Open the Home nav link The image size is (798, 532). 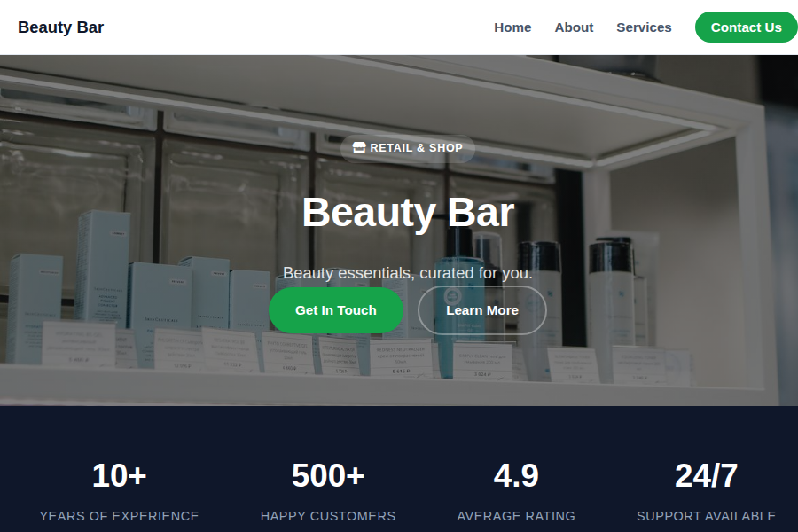[x=512, y=27]
